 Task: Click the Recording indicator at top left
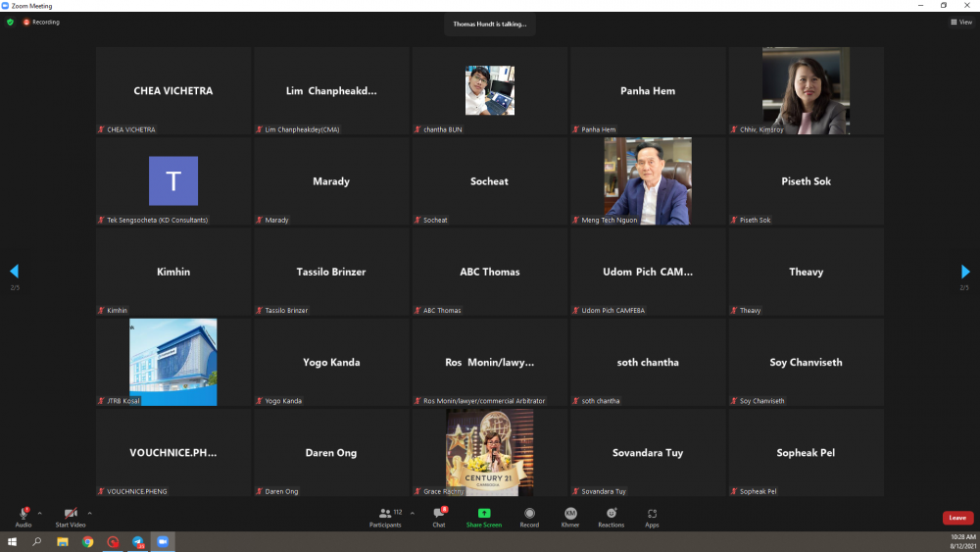(x=41, y=22)
